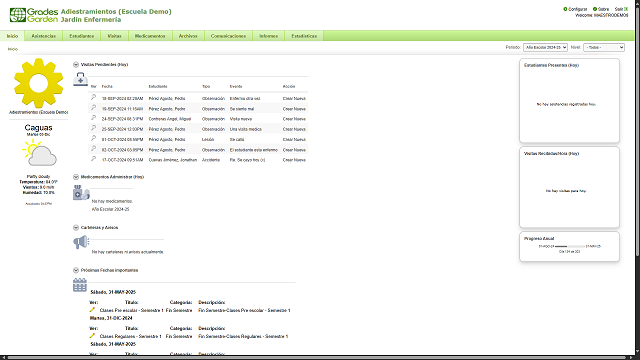The image size is (640, 360).
Task: View visit details for 18-SEP-2024 row
Action: [93, 97]
